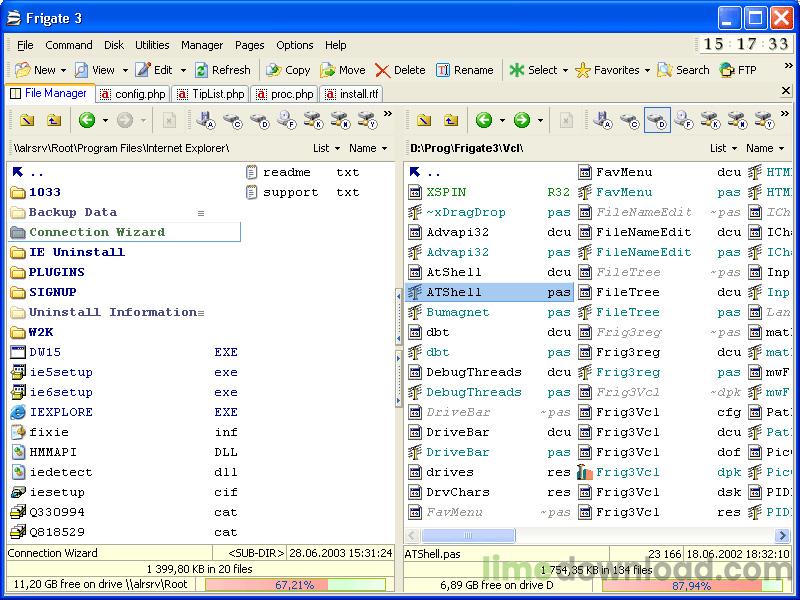Toggle drive D button in right panel
800x600 pixels.
click(657, 120)
